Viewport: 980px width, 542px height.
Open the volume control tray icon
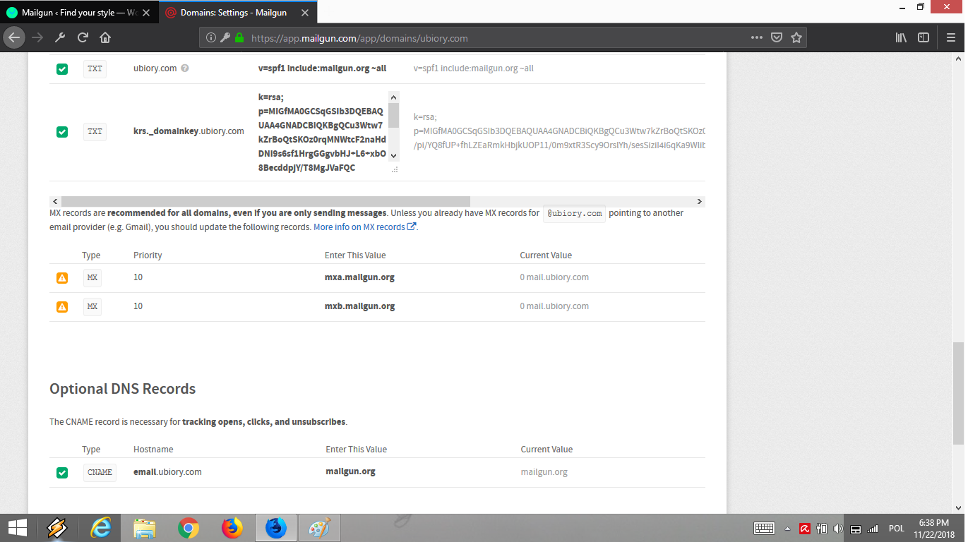838,528
